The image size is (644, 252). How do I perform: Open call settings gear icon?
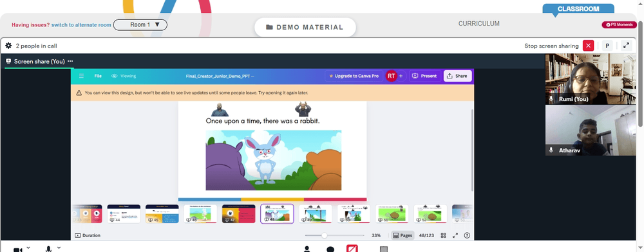(8, 46)
